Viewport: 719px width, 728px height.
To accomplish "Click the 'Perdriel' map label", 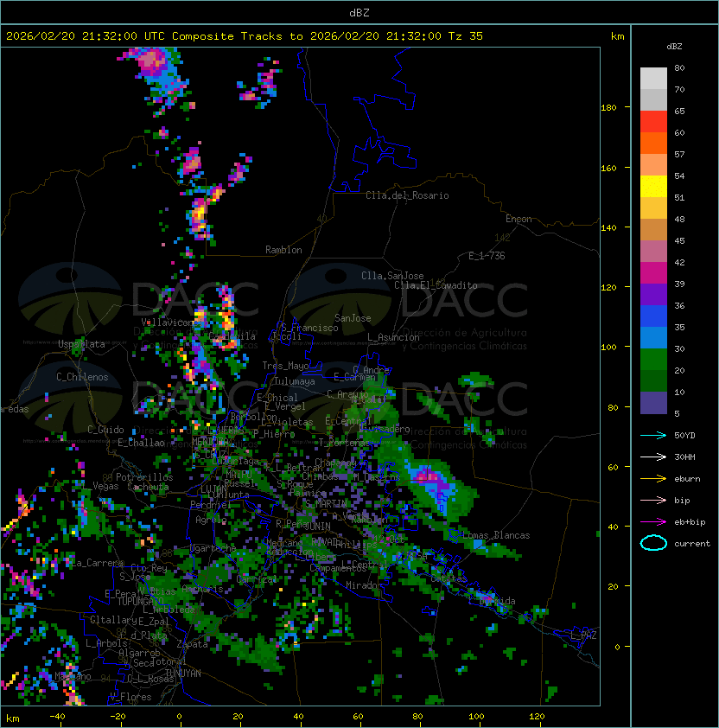I will (210, 505).
